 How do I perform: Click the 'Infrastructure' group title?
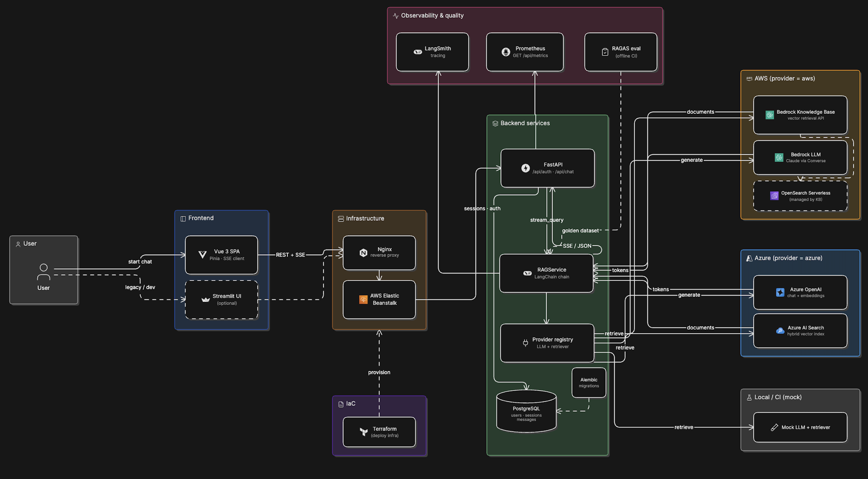[365, 218]
